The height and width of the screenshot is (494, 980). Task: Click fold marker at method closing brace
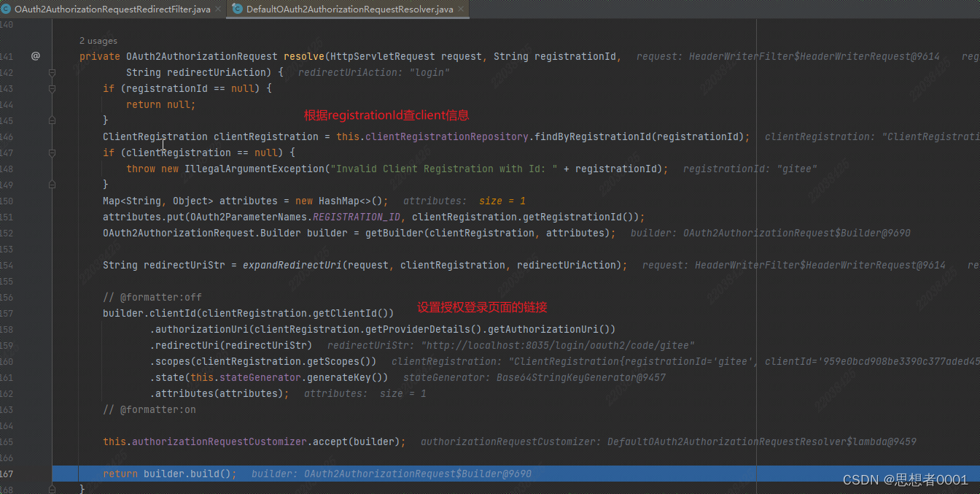pyautogui.click(x=52, y=488)
